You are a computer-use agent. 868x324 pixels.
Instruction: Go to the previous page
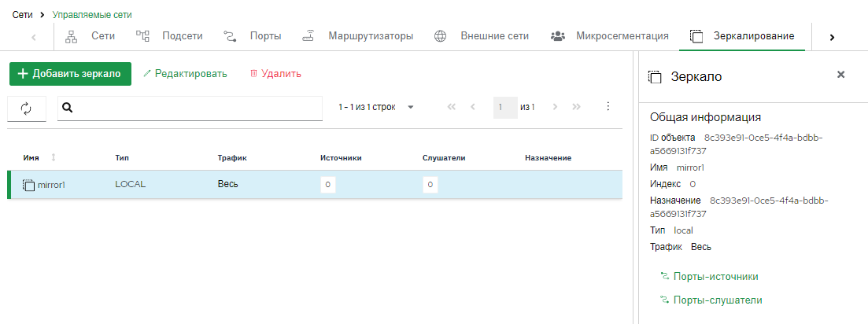pyautogui.click(x=473, y=107)
